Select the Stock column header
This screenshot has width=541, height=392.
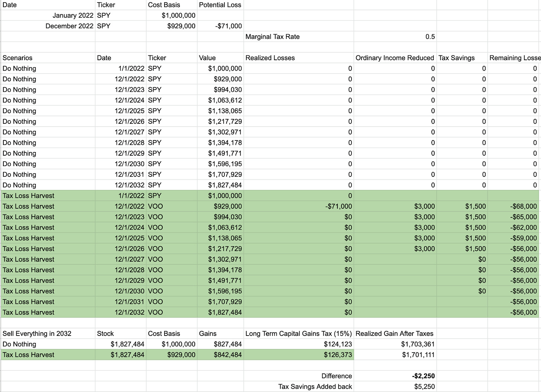pyautogui.click(x=121, y=334)
